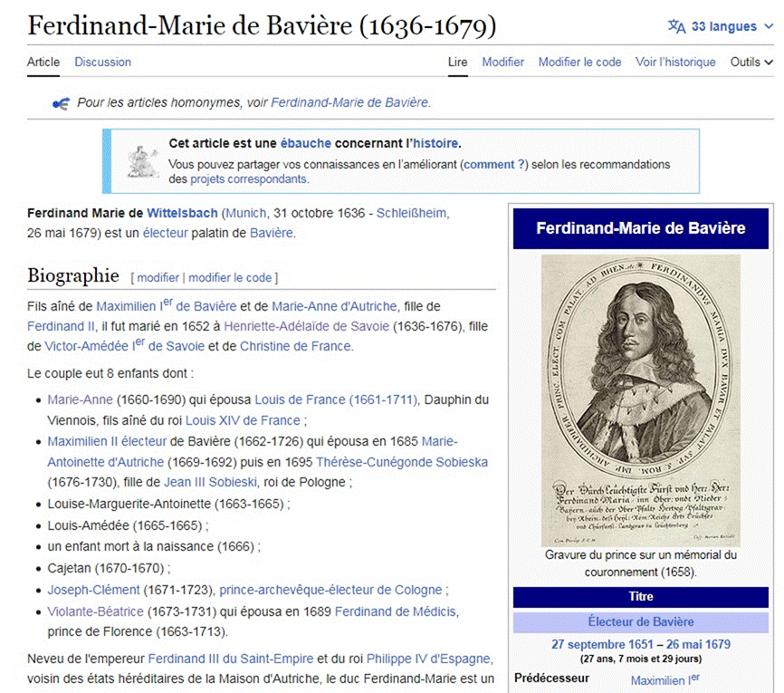784x693 pixels.
Task: Open Ferdinand III du Saint-Empire link
Action: click(x=231, y=659)
